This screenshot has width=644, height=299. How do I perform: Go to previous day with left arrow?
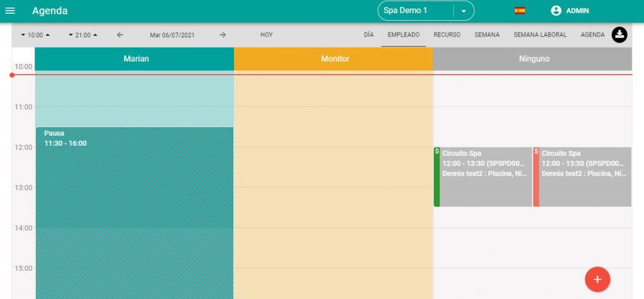tap(119, 35)
